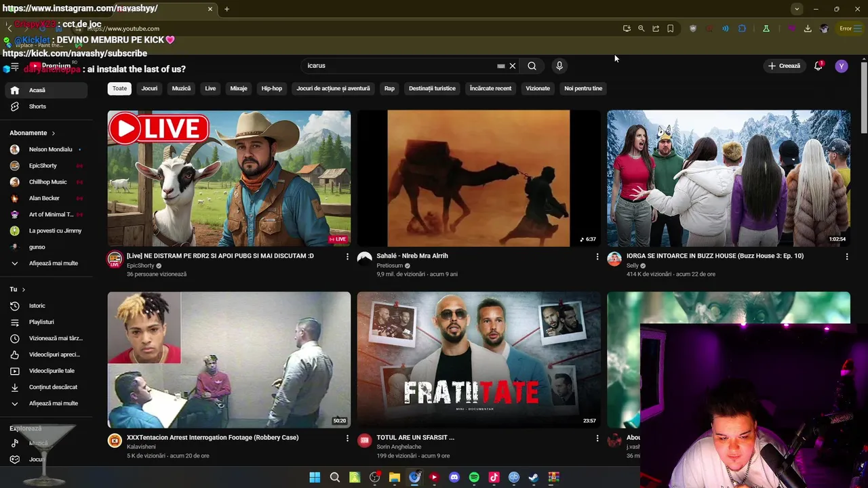Open the browser downloads arrow icon
This screenshot has height=488, width=868.
click(808, 28)
